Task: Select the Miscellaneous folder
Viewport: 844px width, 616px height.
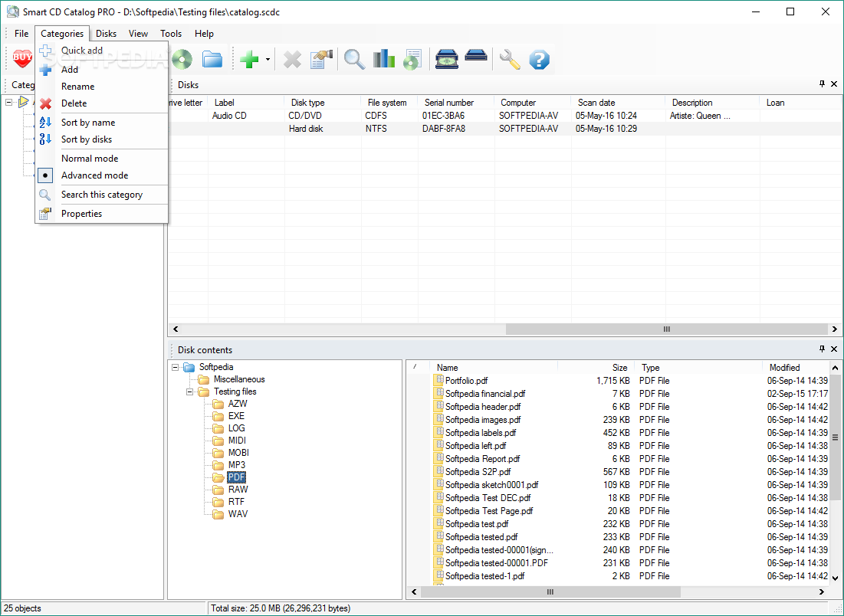Action: (239, 380)
